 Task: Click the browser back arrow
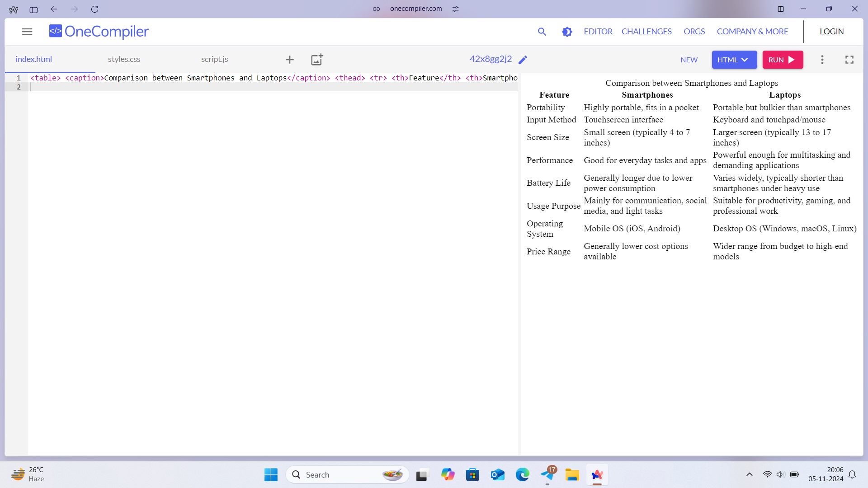pyautogui.click(x=54, y=9)
